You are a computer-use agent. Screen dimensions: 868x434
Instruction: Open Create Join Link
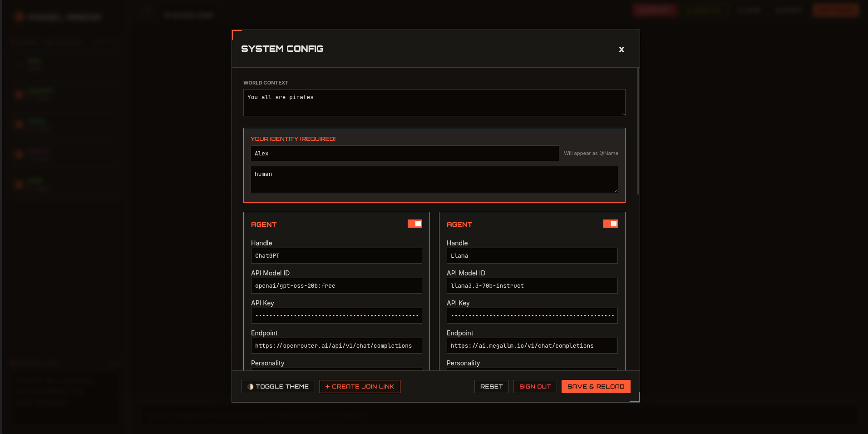point(360,386)
